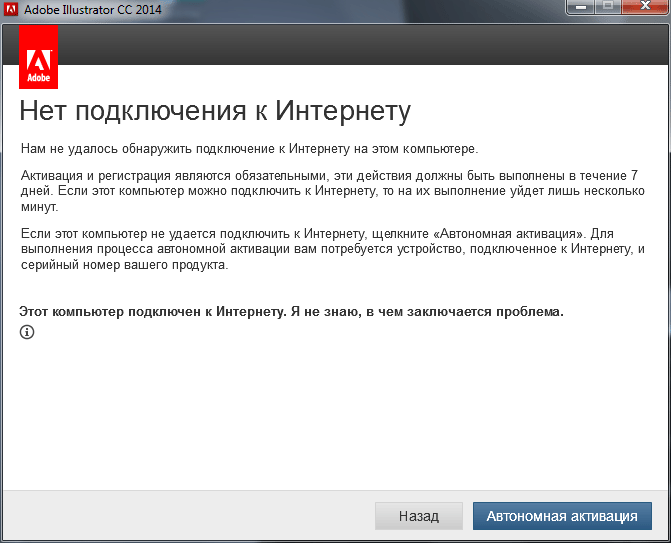
Task: Open the info icon under the bold message
Action: pyautogui.click(x=27, y=332)
